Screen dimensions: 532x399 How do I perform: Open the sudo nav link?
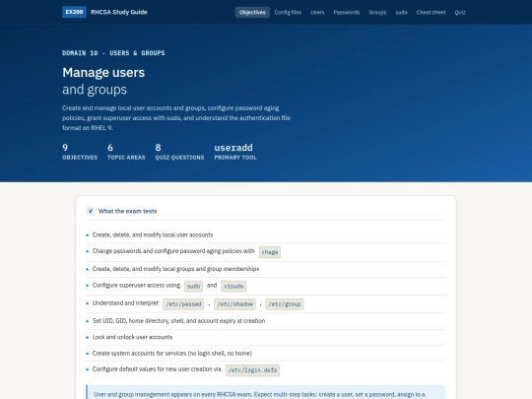(x=401, y=12)
